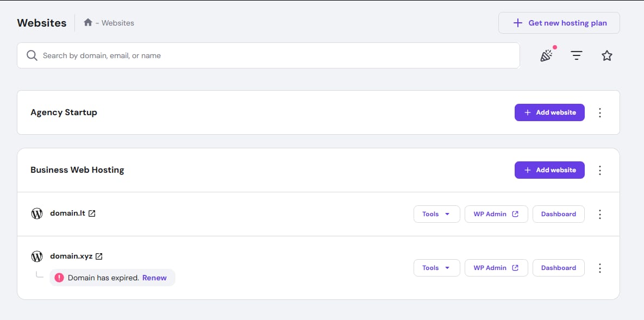Image resolution: width=644 pixels, height=320 pixels.
Task: Open domain.lt external link icon
Action: pos(92,214)
